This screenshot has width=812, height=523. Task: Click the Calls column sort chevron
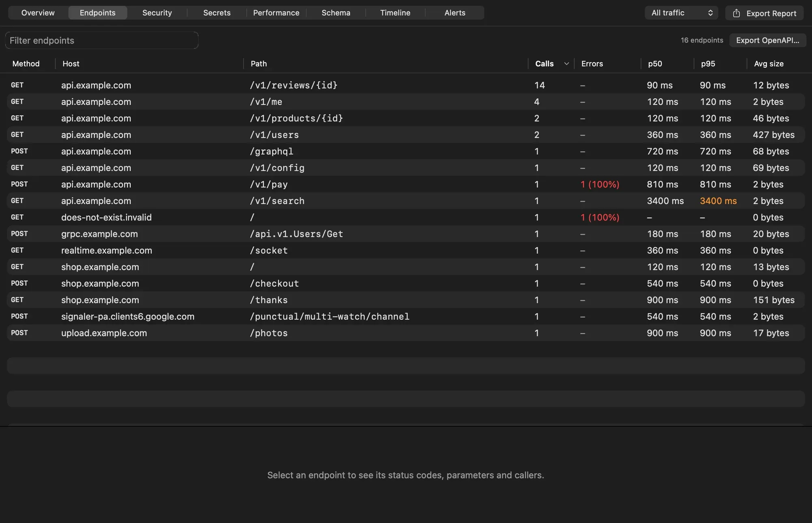click(566, 64)
